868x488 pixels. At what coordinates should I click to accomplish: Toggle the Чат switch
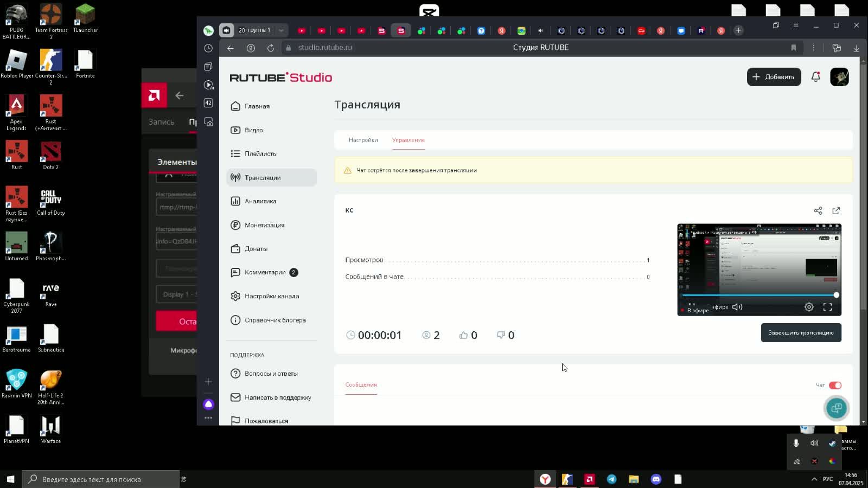835,386
